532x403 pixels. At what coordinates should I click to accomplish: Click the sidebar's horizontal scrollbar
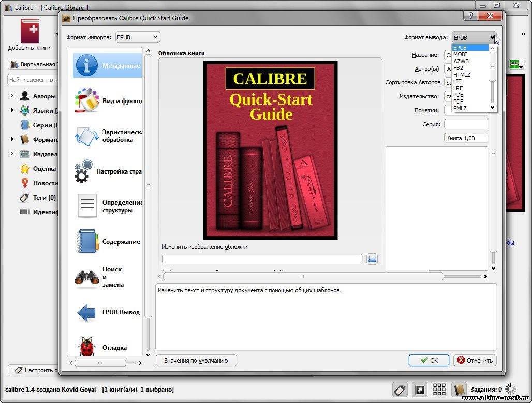(x=100, y=363)
